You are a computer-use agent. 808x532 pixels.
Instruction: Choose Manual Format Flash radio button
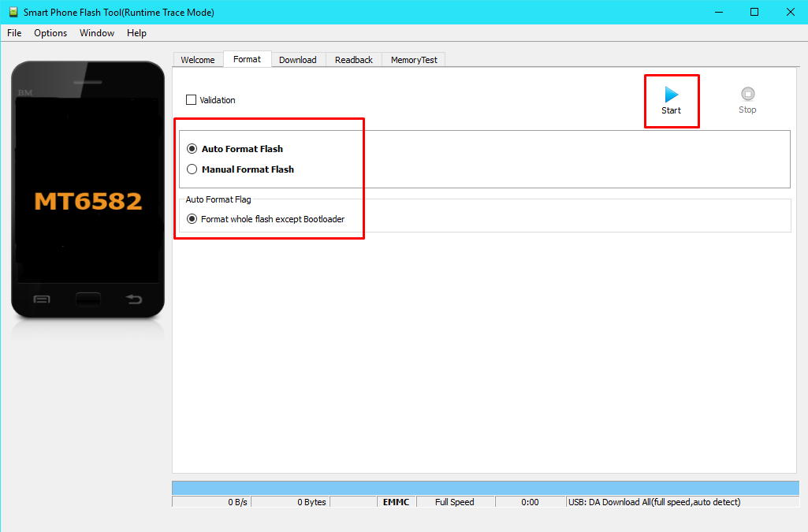(x=192, y=169)
